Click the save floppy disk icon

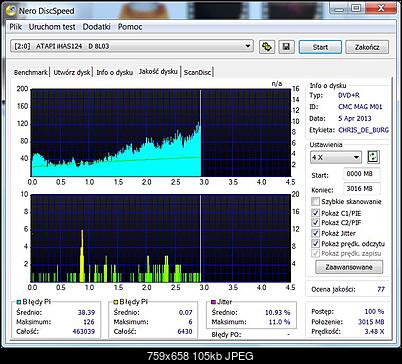click(286, 47)
